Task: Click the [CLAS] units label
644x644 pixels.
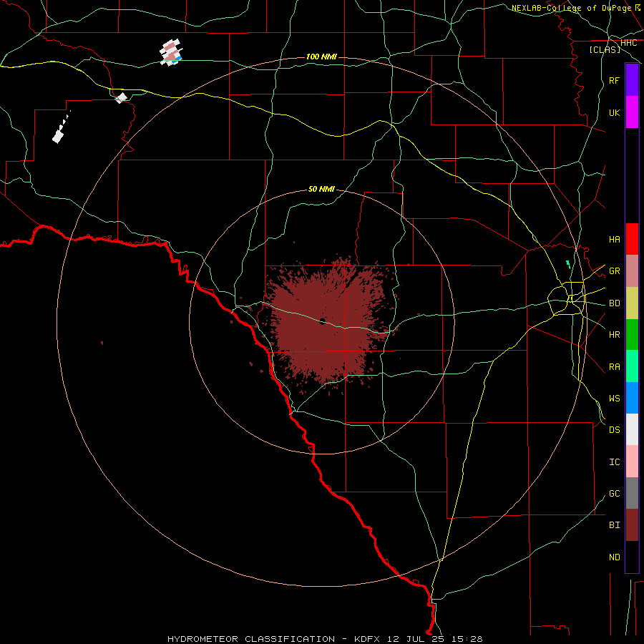Action: pos(605,49)
